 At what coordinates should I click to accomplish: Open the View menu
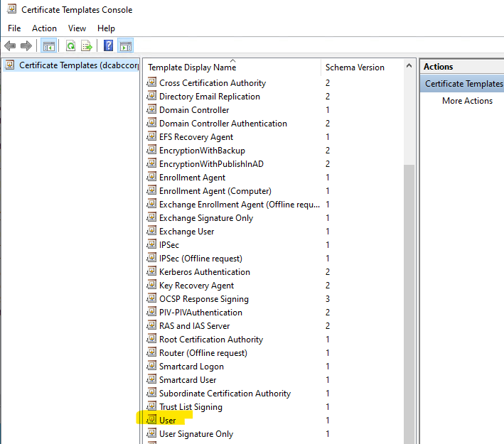point(77,28)
